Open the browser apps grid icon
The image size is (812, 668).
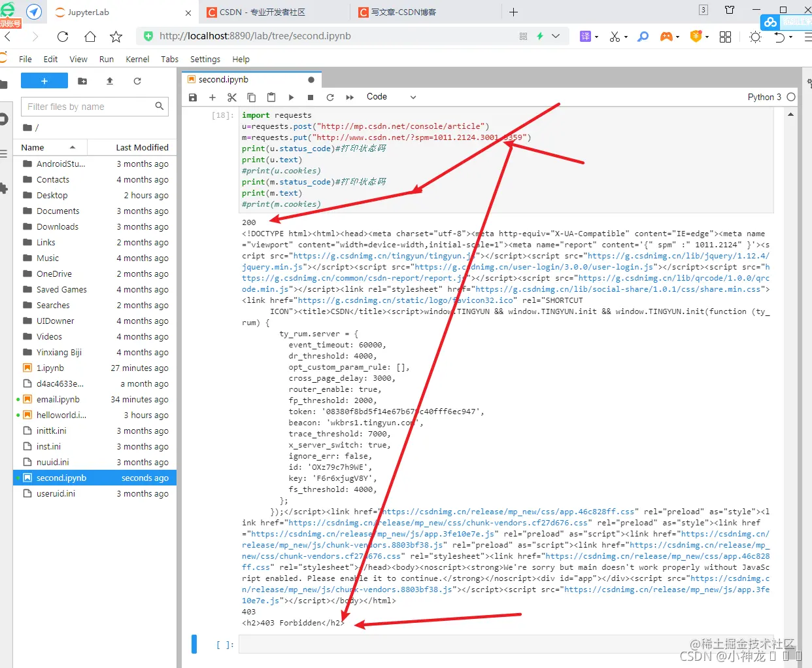pos(725,37)
